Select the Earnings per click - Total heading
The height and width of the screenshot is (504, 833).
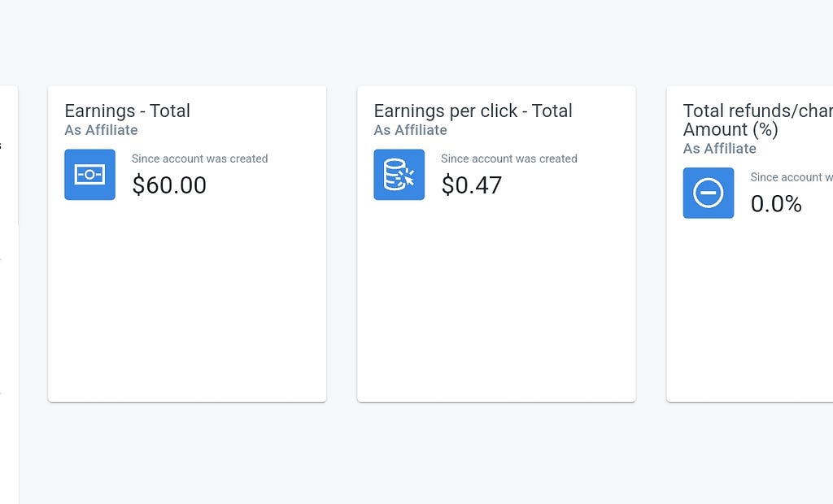coord(473,111)
